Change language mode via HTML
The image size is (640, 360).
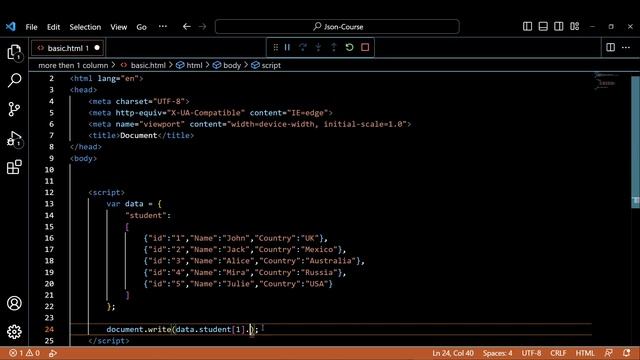[x=585, y=353]
